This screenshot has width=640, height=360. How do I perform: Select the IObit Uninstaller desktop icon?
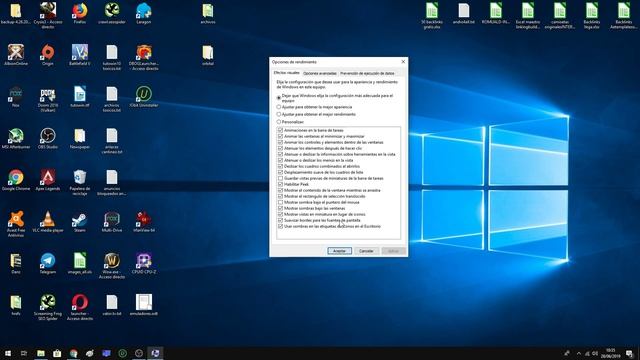pyautogui.click(x=144, y=97)
